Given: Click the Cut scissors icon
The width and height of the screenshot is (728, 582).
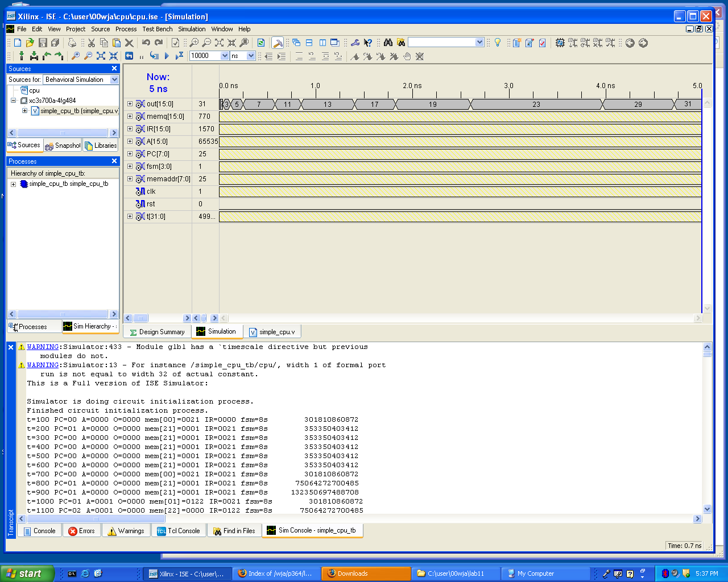Looking at the screenshot, I should (x=91, y=43).
